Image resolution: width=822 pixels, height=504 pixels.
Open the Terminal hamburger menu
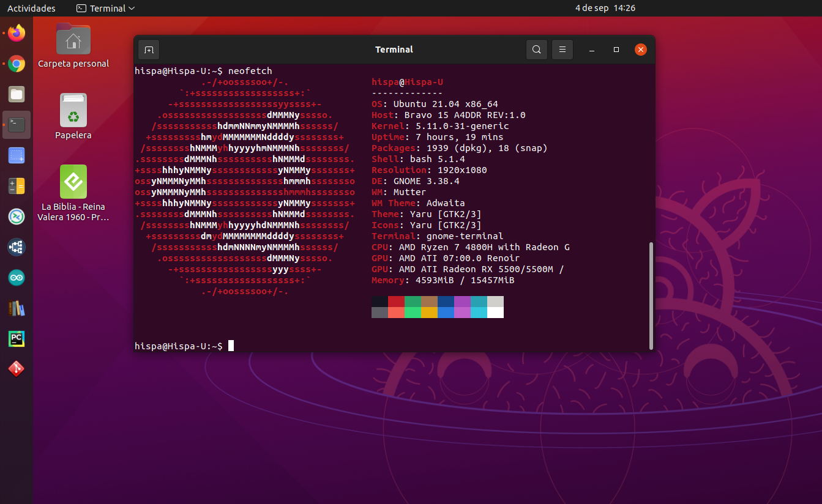coord(562,50)
